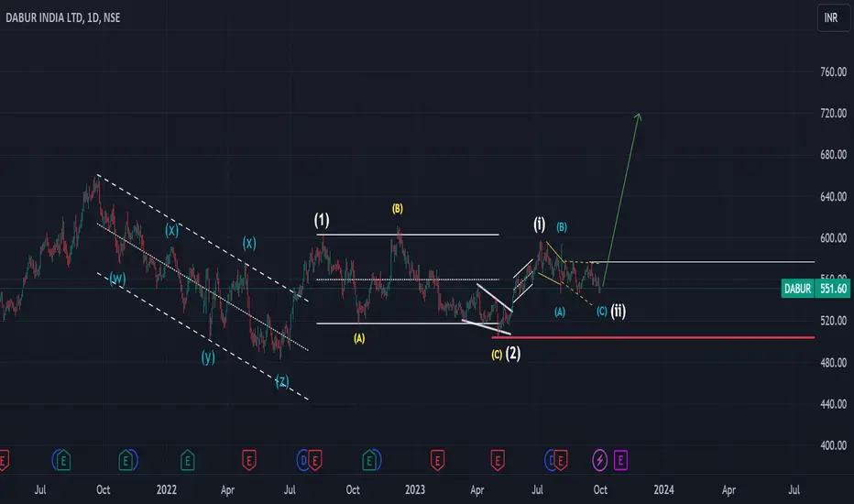Screen dimensions: 854x504
Task: Click the DABUR 551.60 price label
Action: (x=816, y=289)
